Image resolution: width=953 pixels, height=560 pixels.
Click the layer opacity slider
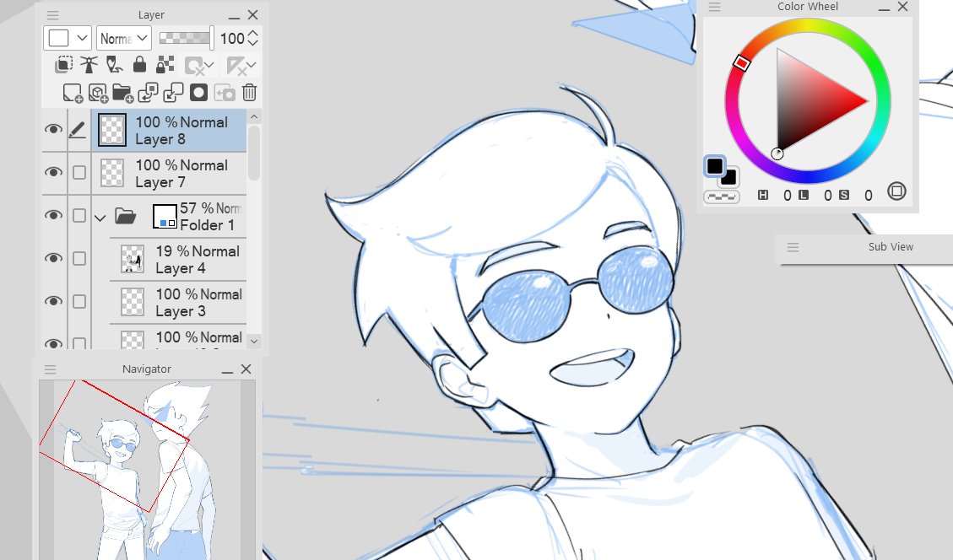coord(186,38)
